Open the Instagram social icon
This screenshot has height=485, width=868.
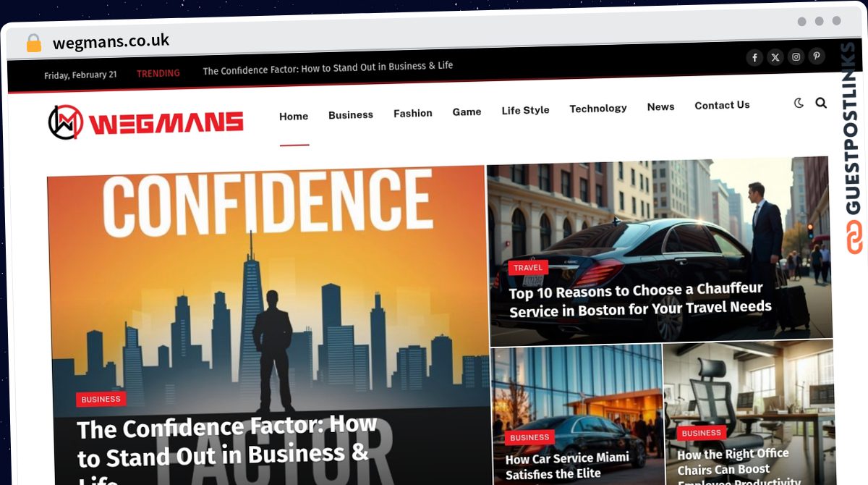[x=796, y=56]
